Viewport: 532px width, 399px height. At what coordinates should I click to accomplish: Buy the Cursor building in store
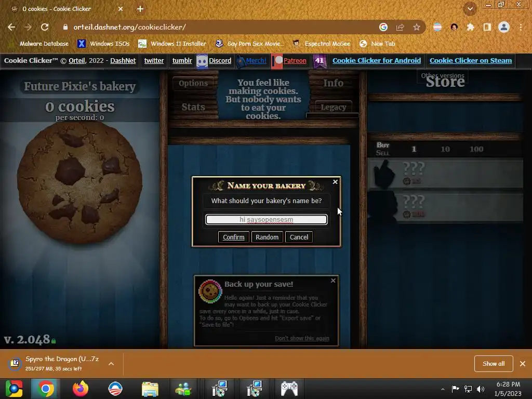(x=445, y=174)
